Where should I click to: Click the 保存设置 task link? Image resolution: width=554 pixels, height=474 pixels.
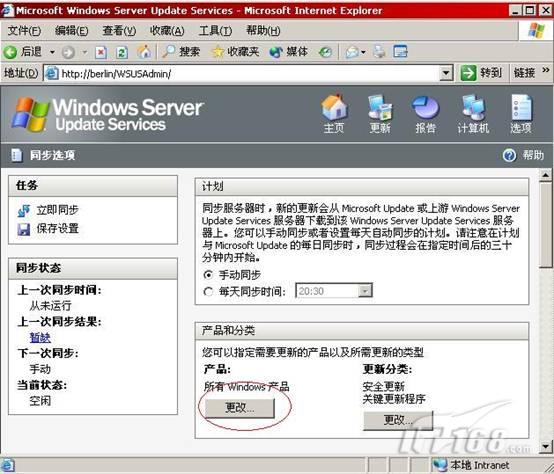58,229
